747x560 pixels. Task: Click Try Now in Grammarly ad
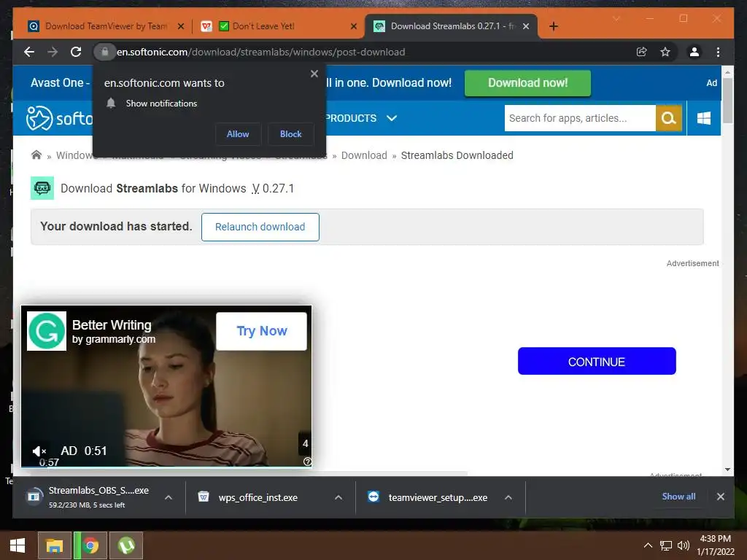[x=262, y=332]
